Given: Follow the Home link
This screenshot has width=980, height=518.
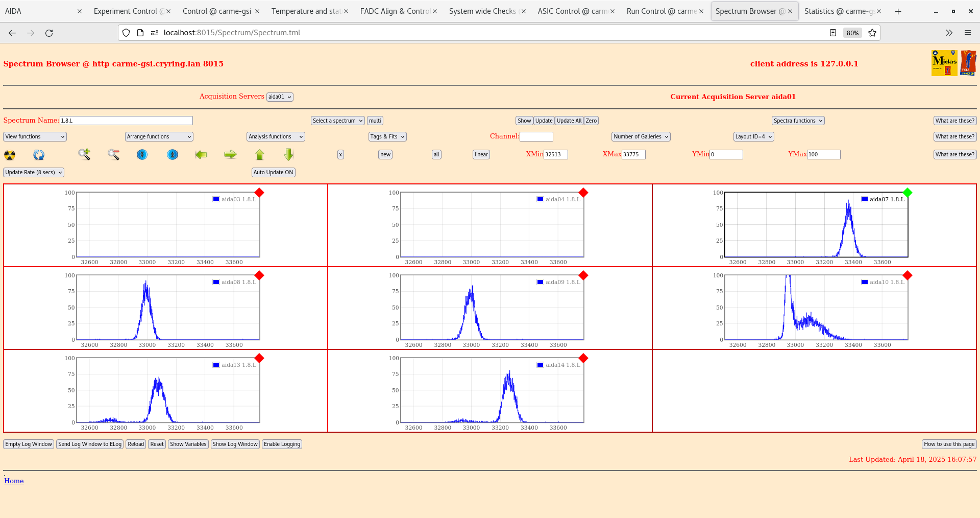Looking at the screenshot, I should tap(14, 481).
